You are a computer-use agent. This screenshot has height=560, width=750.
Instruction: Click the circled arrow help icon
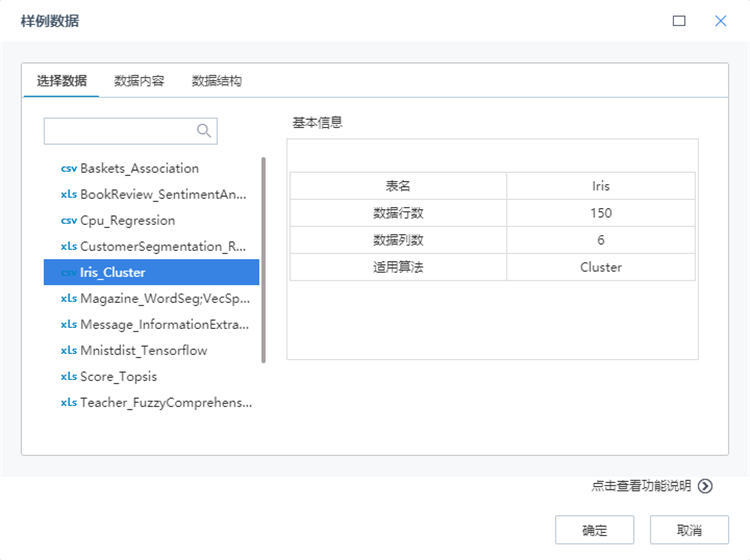tap(705, 486)
